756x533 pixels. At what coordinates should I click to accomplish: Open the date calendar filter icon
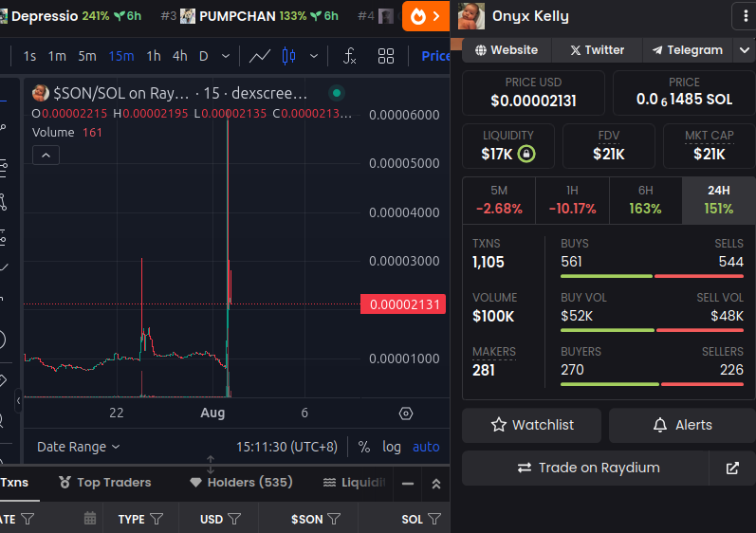pyautogui.click(x=90, y=519)
